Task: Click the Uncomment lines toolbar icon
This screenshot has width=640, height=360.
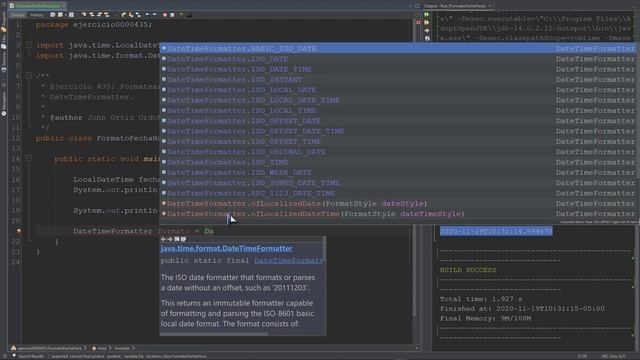Action: pos(189,15)
